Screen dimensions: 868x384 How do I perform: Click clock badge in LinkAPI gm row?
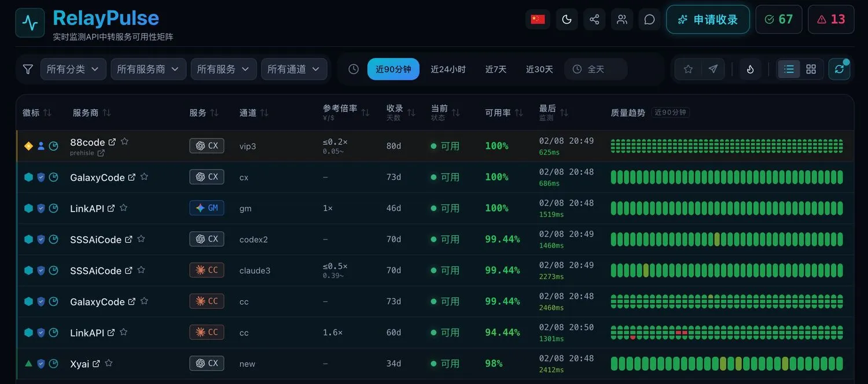point(54,208)
